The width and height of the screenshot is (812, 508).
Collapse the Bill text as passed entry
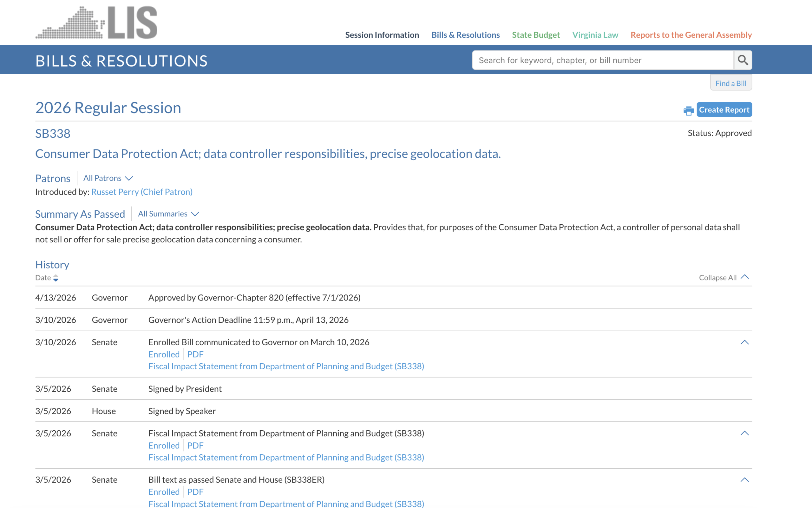coord(745,479)
